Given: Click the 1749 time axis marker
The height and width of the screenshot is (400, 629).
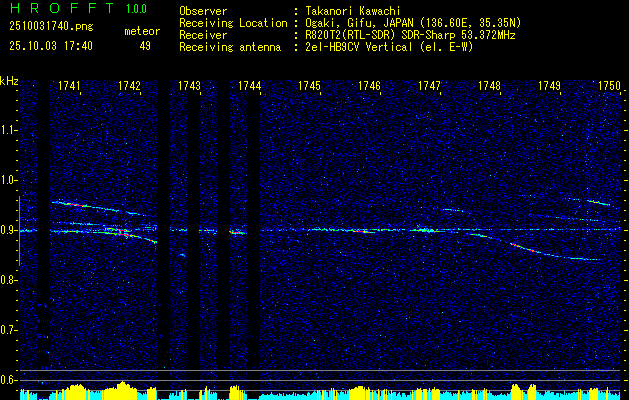Looking at the screenshot, I should [x=549, y=86].
